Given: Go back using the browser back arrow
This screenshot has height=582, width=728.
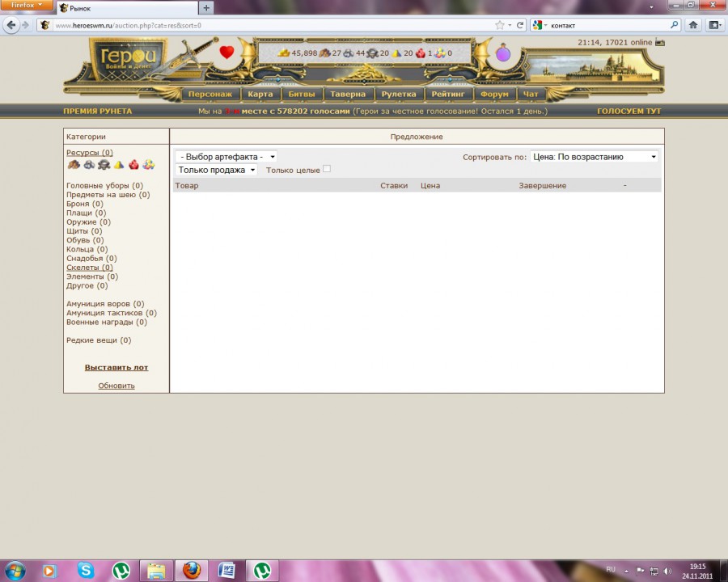Looking at the screenshot, I should point(11,25).
